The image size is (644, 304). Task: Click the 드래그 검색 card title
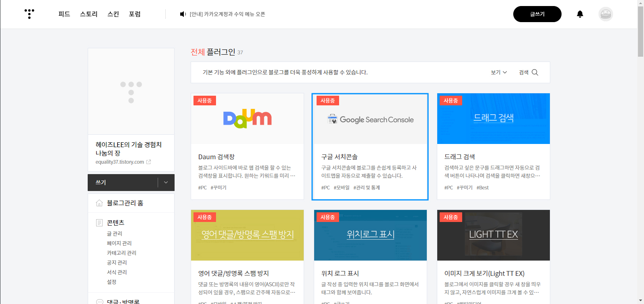tap(459, 157)
